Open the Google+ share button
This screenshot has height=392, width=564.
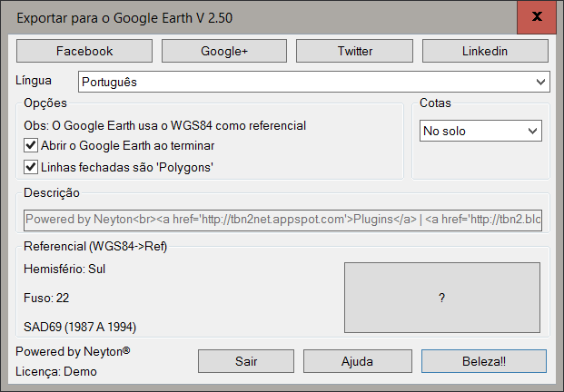(224, 51)
